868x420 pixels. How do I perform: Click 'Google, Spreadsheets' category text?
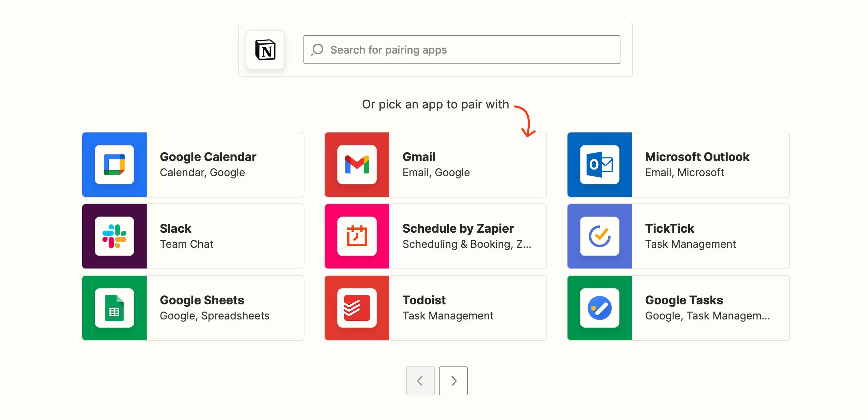tap(215, 315)
